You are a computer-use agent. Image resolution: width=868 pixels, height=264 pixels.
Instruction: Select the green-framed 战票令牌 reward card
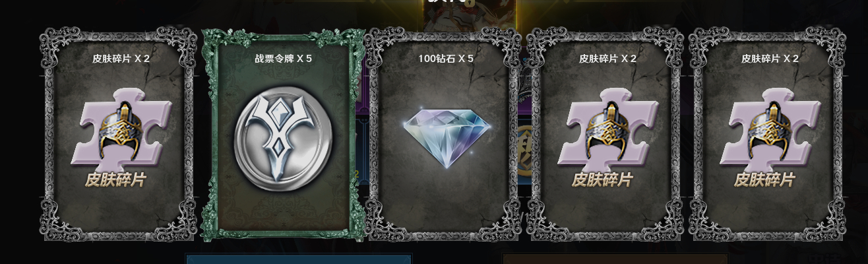(x=284, y=134)
